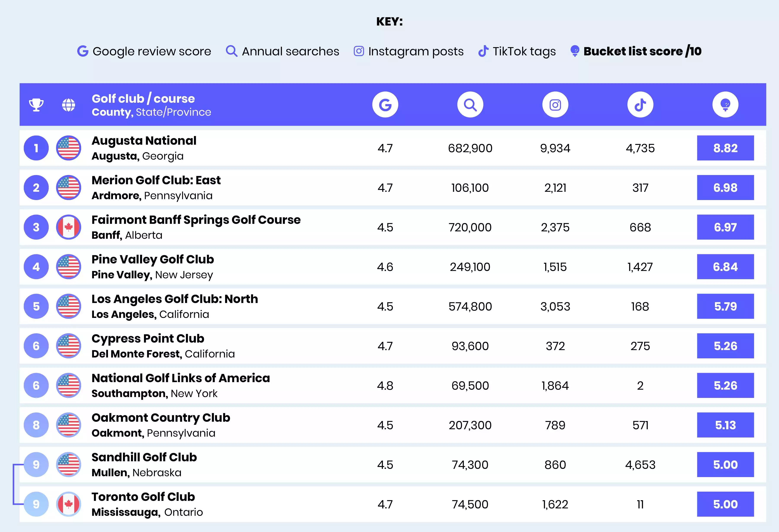The image size is (779, 532).
Task: Click the 8.82 score box for Augusta National
Action: click(x=725, y=148)
